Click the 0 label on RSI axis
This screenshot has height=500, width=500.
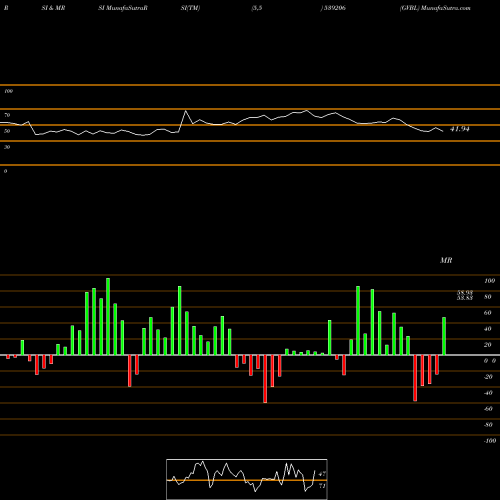[x=5, y=171]
